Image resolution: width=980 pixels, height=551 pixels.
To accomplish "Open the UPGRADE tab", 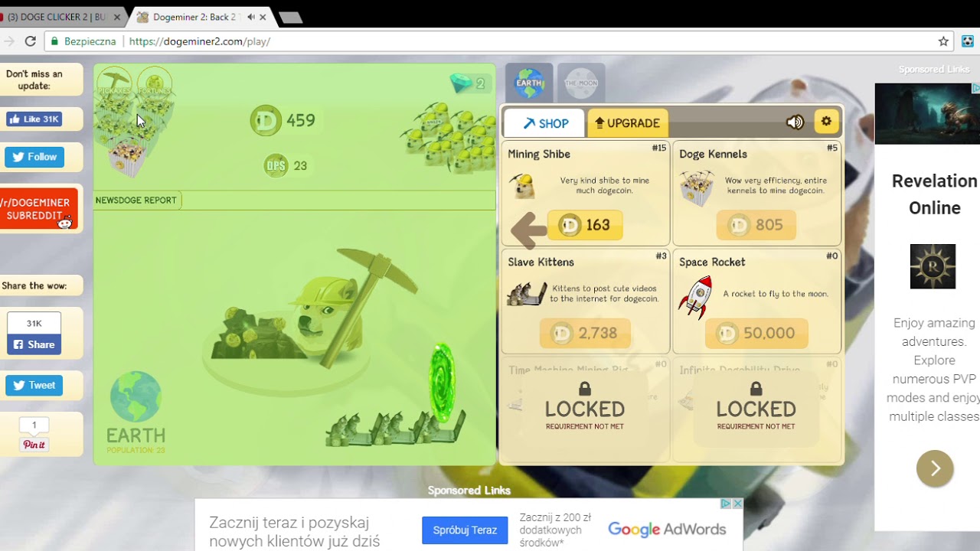I will pos(628,123).
